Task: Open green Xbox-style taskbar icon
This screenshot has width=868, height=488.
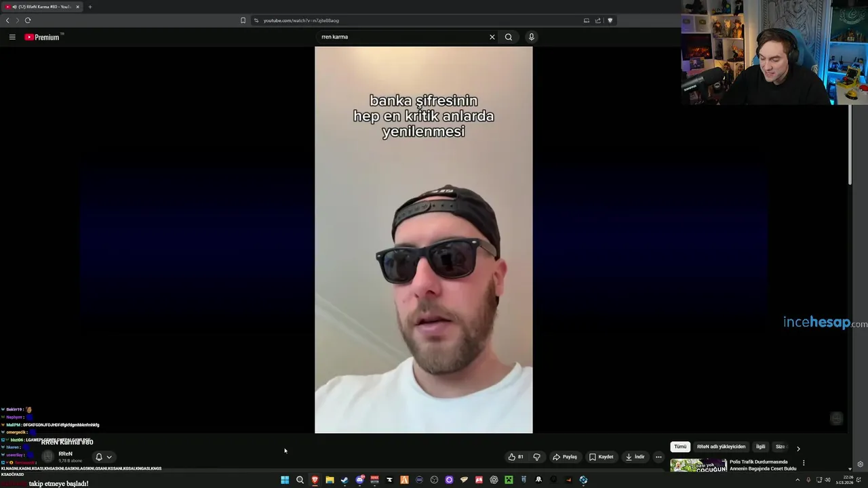Action: (x=509, y=480)
